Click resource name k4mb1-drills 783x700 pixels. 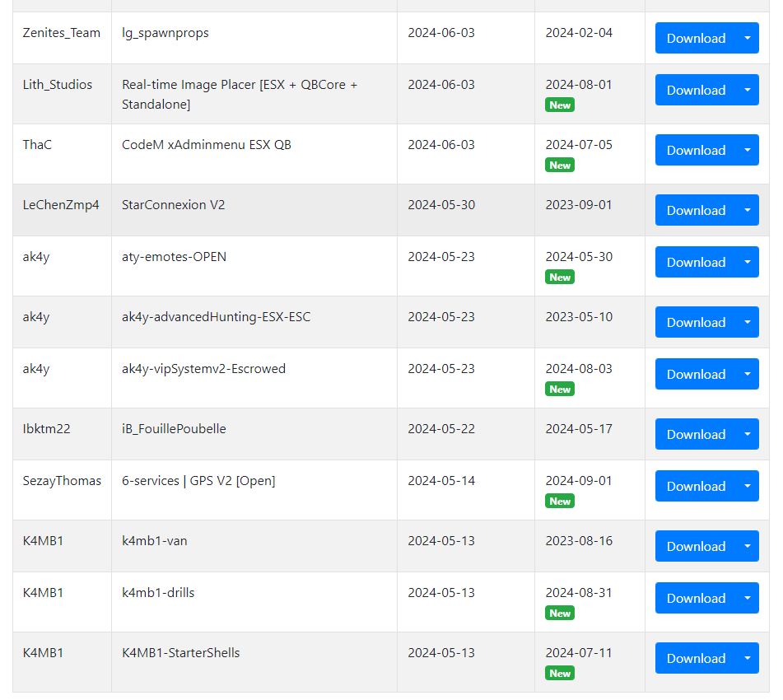(158, 593)
